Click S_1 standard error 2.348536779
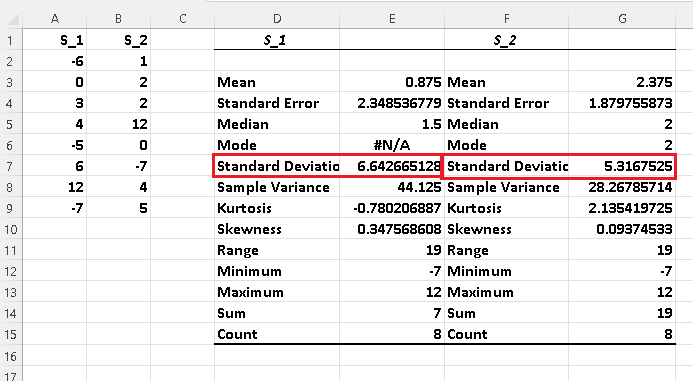Viewport: 693px width, 381px height. [x=399, y=103]
